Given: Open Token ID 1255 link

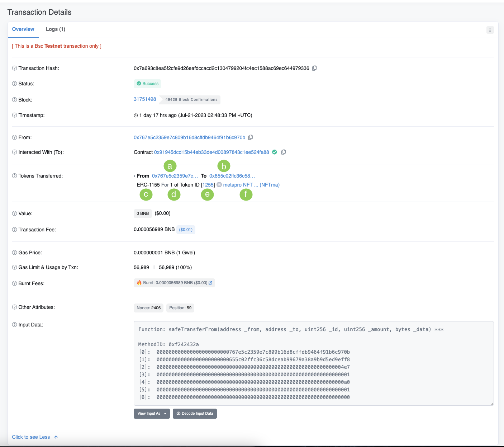Looking at the screenshot, I should click(208, 185).
